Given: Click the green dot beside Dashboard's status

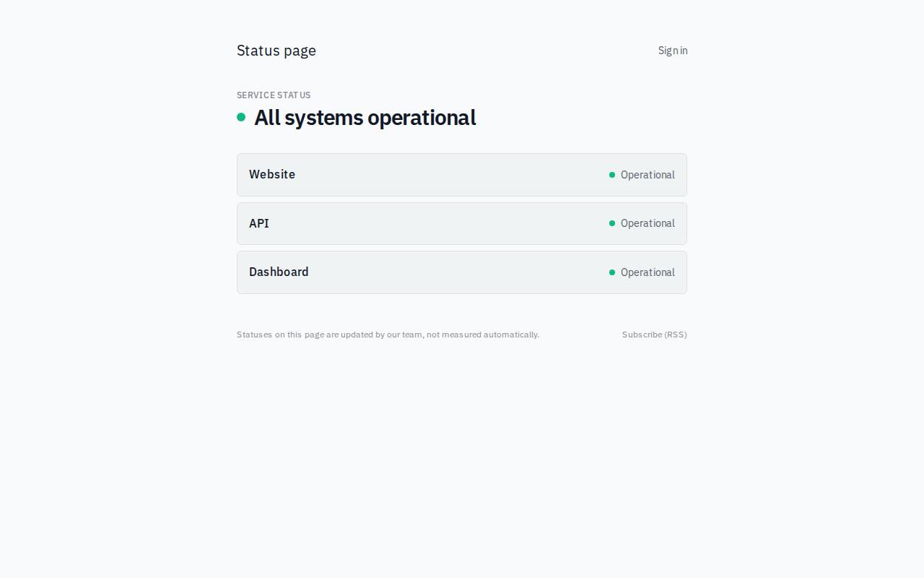Looking at the screenshot, I should click(x=612, y=272).
